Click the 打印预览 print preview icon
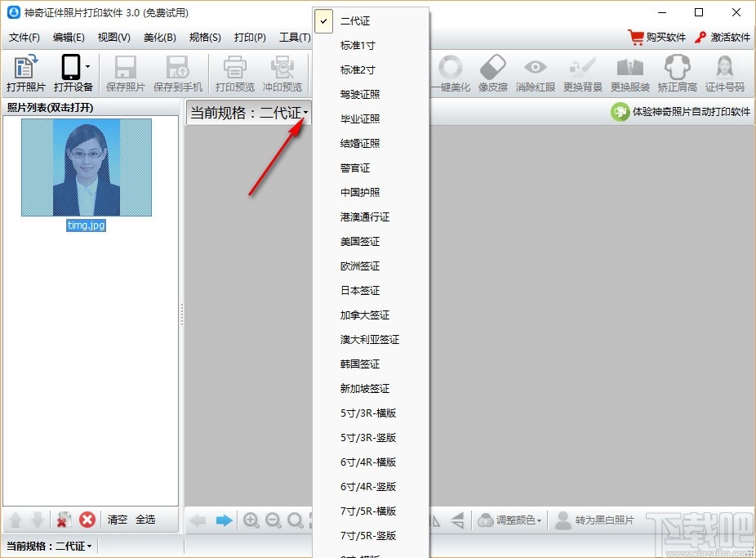756x558 pixels. coord(234,74)
